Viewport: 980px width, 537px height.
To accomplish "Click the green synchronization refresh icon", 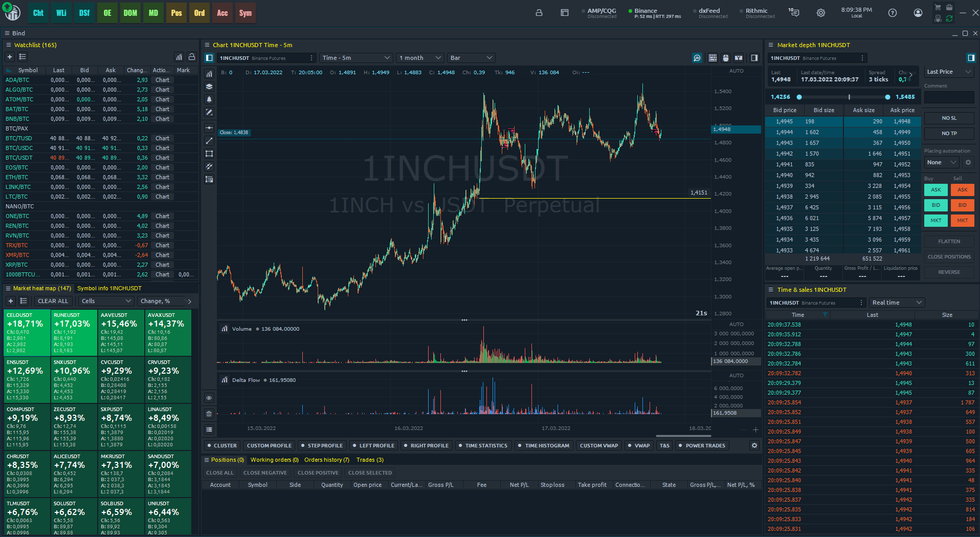I will click(949, 18).
